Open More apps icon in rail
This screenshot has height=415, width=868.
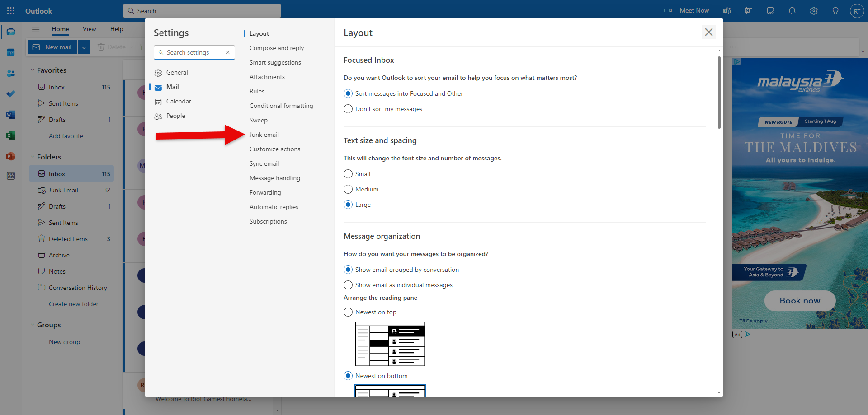(11, 176)
